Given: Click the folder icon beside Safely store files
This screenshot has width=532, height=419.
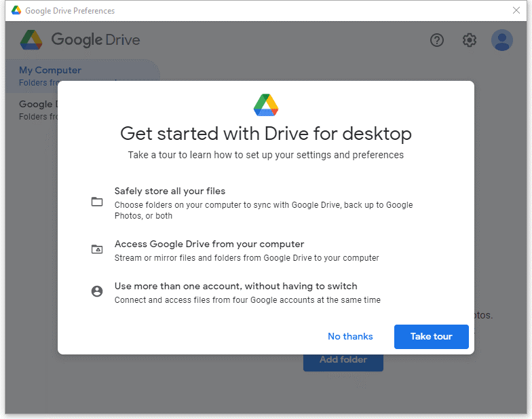Looking at the screenshot, I should (x=97, y=202).
